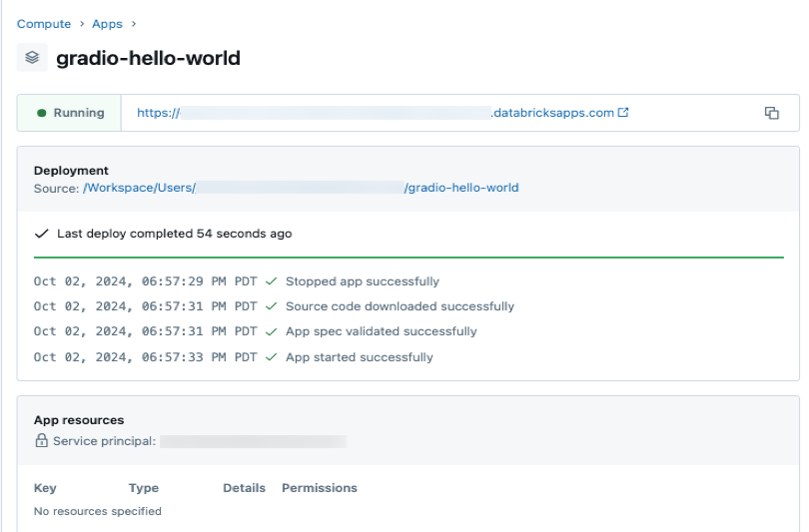Screen dimensions: 809x532
Task: Click the external link icon after URL
Action: [x=624, y=113]
